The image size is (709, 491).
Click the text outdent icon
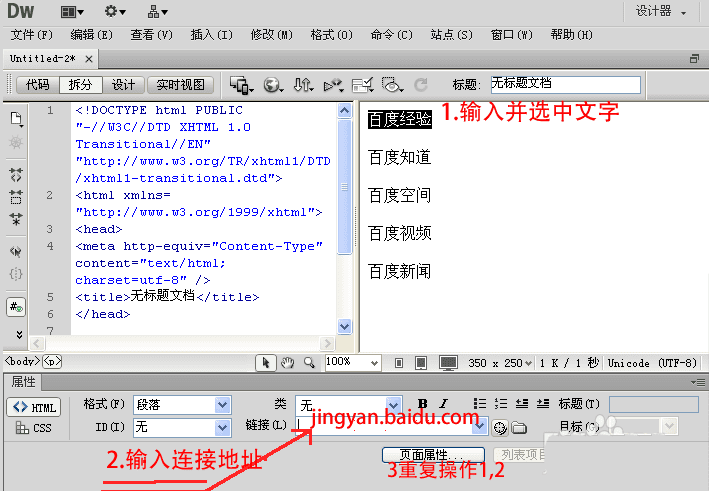[x=522, y=403]
